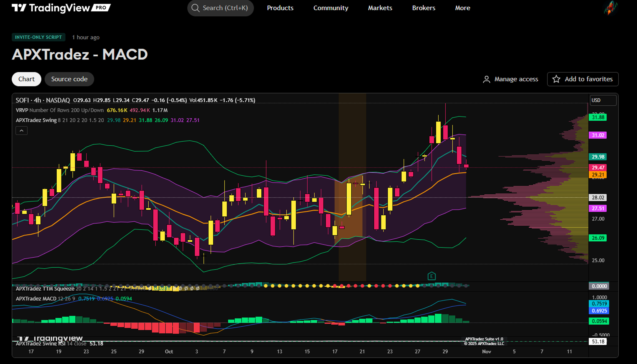Click the 27.00 price axis value

pos(598,219)
